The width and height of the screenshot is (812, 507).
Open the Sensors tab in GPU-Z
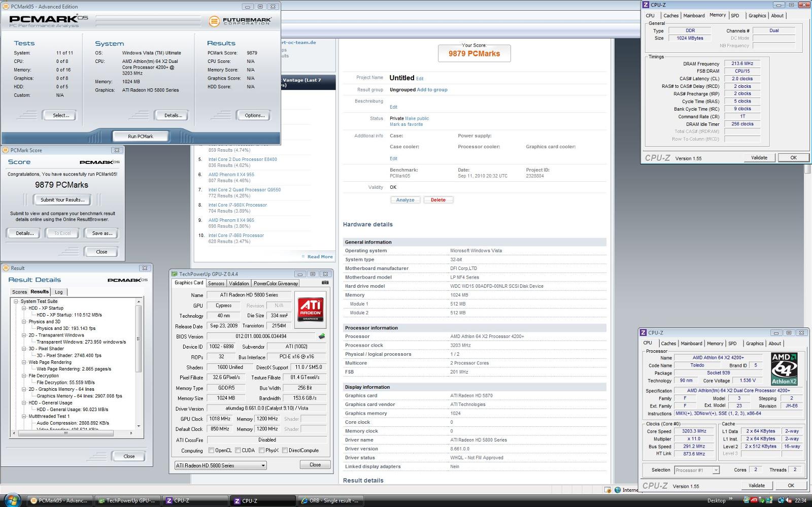tap(216, 284)
